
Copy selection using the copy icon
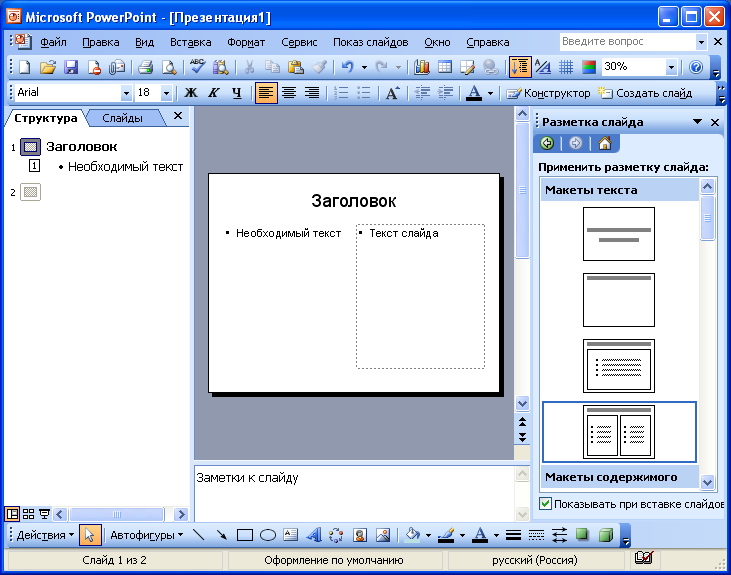272,68
